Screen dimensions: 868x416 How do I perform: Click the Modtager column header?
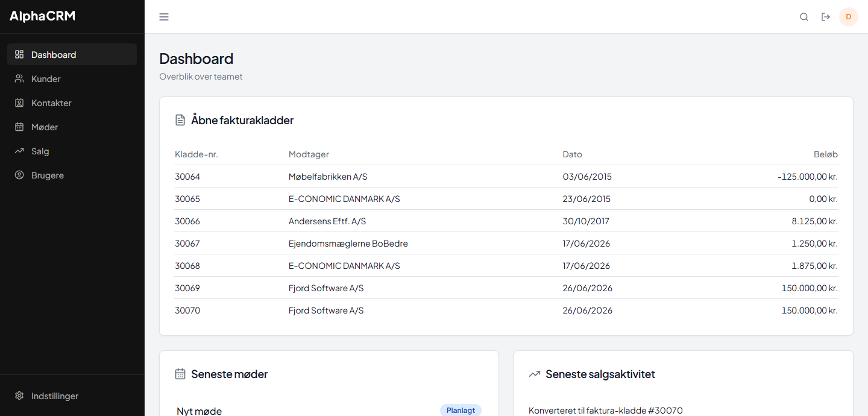pos(309,154)
